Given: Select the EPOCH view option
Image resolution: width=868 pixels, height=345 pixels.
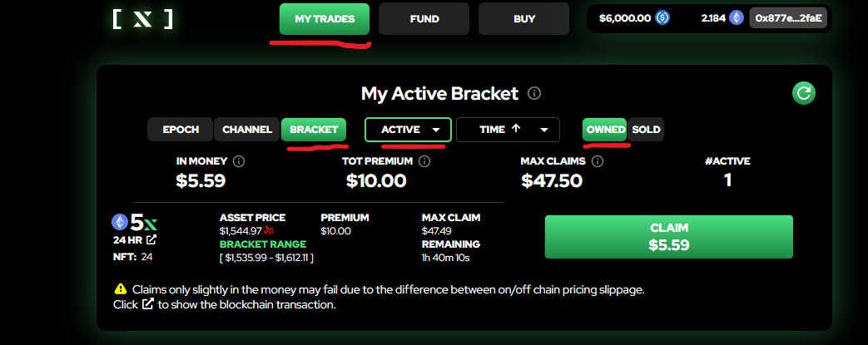Looking at the screenshot, I should pos(181,130).
